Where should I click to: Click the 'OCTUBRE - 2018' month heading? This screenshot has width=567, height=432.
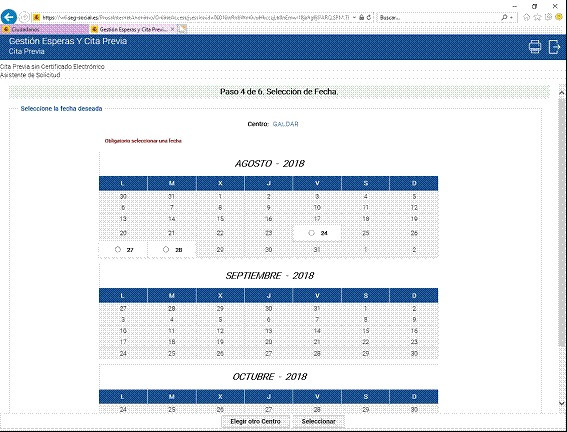click(269, 377)
